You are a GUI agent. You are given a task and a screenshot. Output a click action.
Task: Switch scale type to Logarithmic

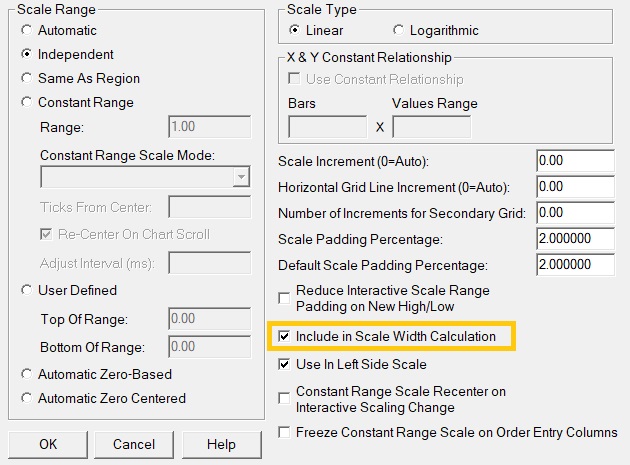tap(400, 30)
